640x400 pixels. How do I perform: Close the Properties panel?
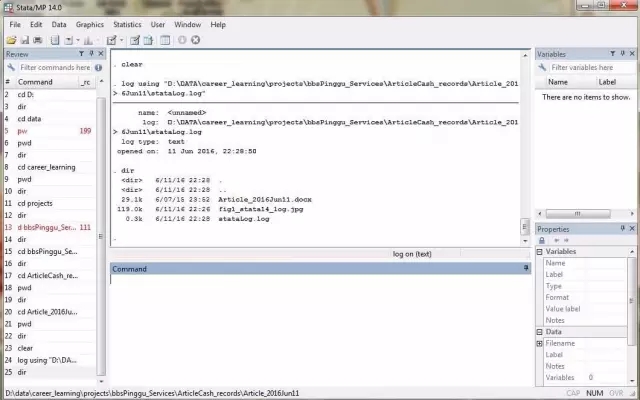click(632, 229)
